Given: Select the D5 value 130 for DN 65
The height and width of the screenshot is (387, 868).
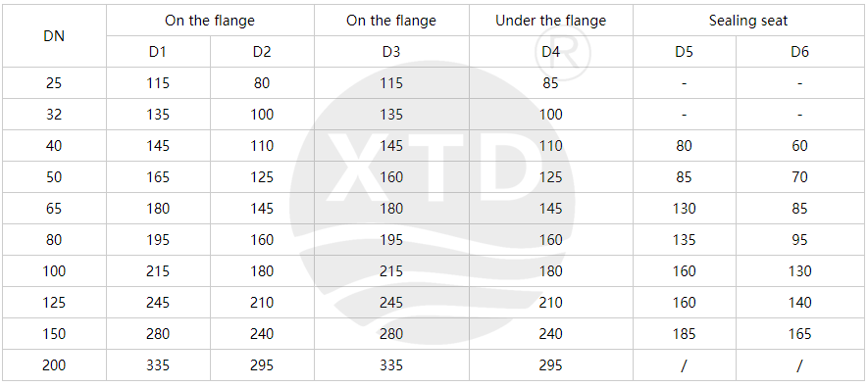Looking at the screenshot, I should (x=685, y=209).
